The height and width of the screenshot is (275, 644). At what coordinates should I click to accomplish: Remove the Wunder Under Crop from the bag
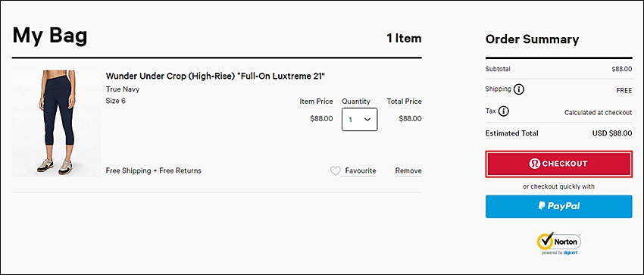[408, 170]
